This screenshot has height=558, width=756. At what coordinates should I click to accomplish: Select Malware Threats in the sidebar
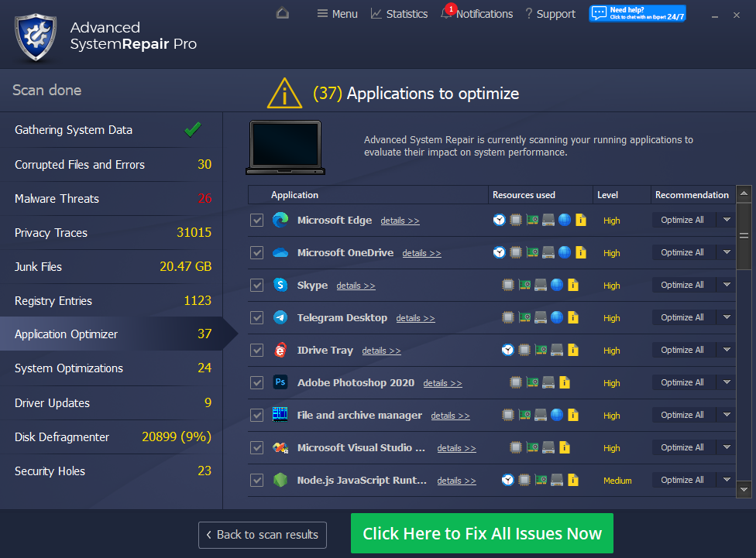pyautogui.click(x=57, y=199)
